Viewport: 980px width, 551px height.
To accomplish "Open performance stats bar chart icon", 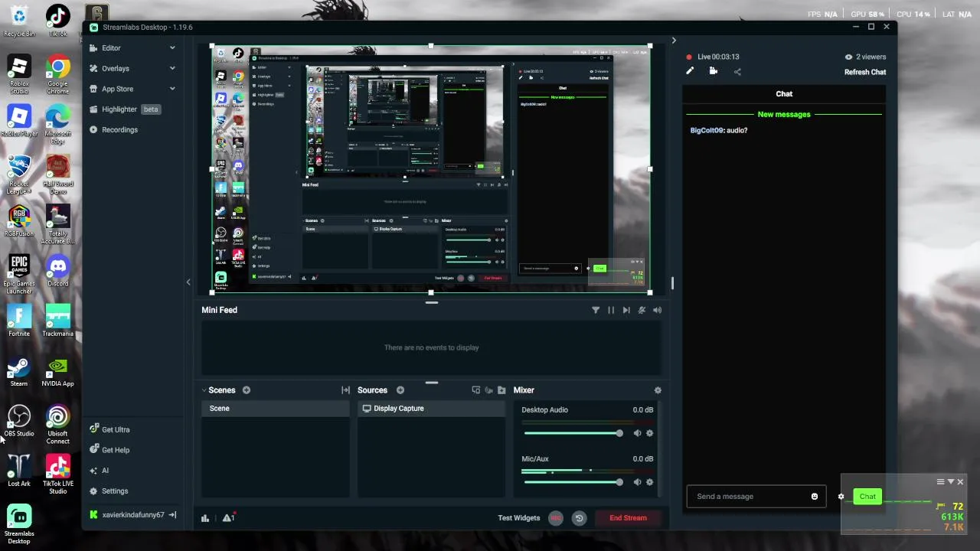I will pos(205,518).
